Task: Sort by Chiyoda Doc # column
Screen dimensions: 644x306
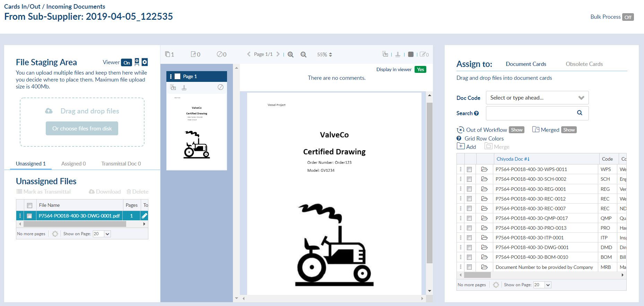Action: point(513,159)
